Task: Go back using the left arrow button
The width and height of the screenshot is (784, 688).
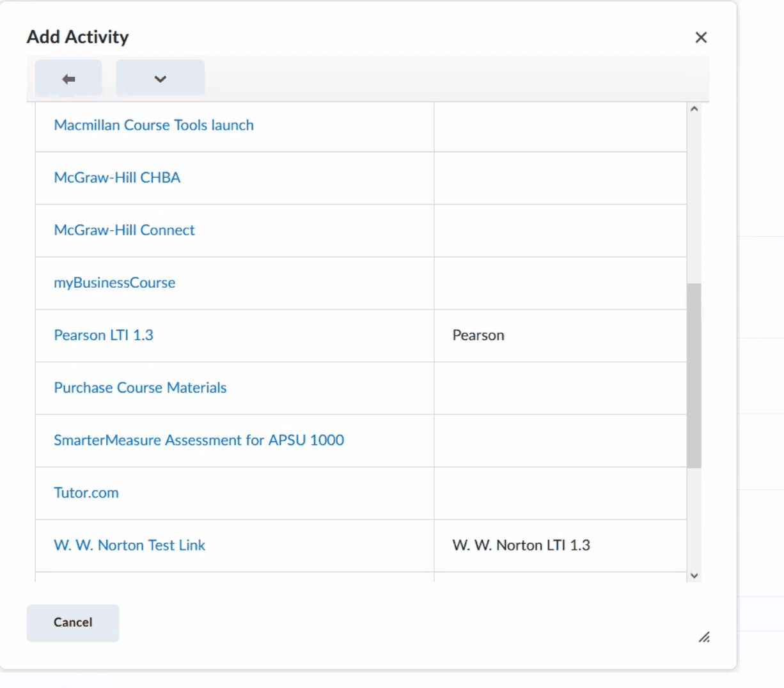Action: [68, 79]
